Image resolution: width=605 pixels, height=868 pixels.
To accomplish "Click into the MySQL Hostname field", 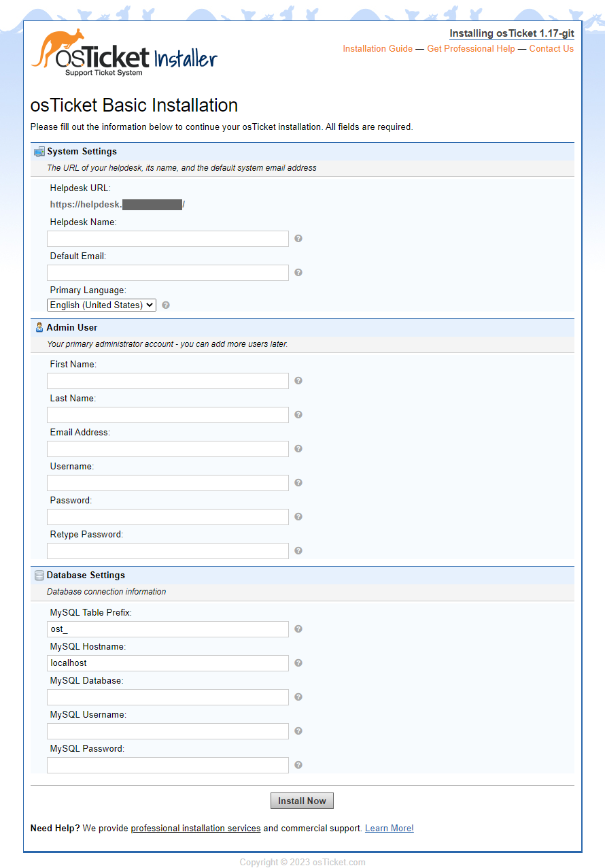I will [168, 663].
